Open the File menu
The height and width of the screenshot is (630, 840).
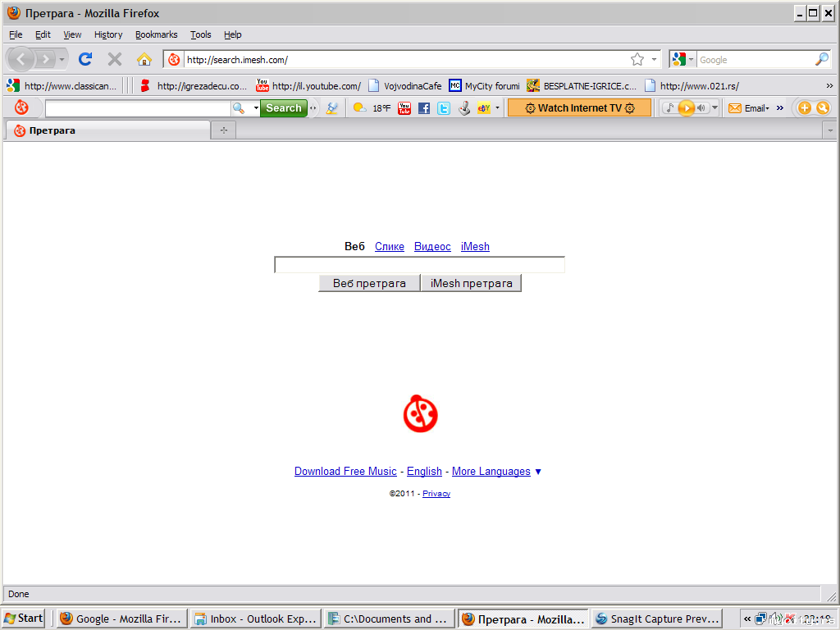click(x=16, y=34)
